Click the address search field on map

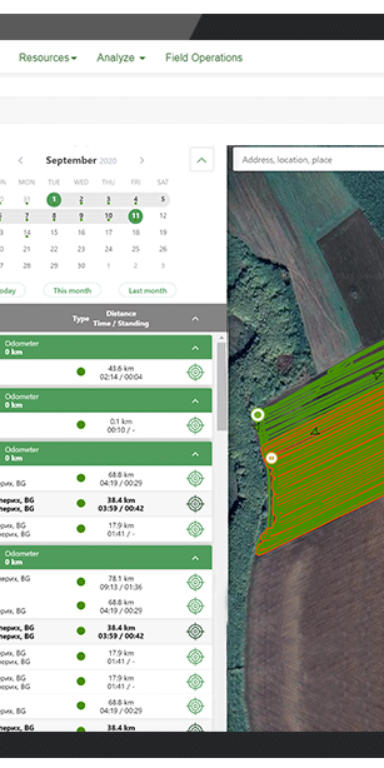[309, 160]
